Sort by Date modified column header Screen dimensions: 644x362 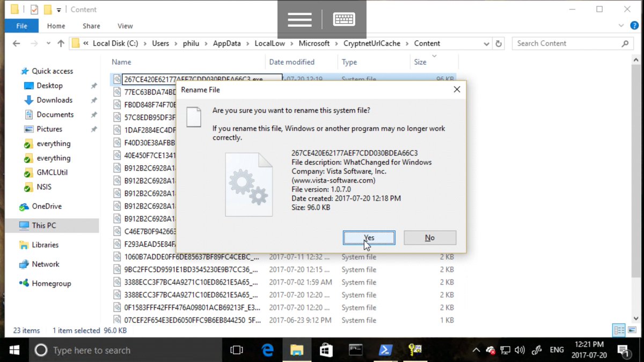[x=292, y=62]
